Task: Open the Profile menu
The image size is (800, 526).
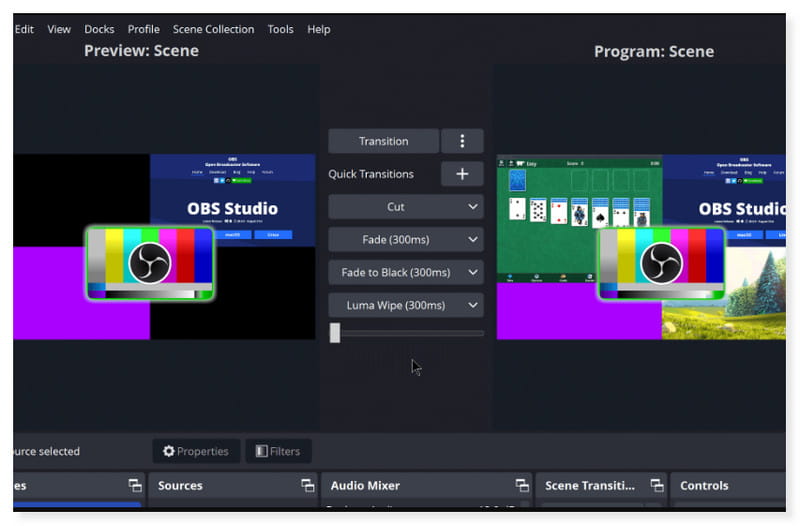Action: [x=143, y=29]
